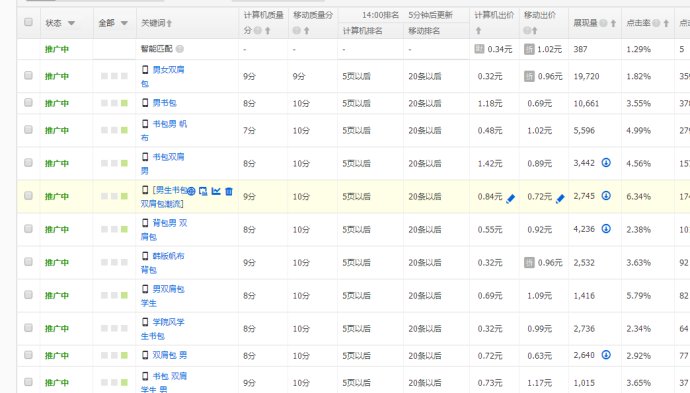This screenshot has width=690, height=393.
Task: Click the help icon next to 智能匹配
Action: coord(180,49)
